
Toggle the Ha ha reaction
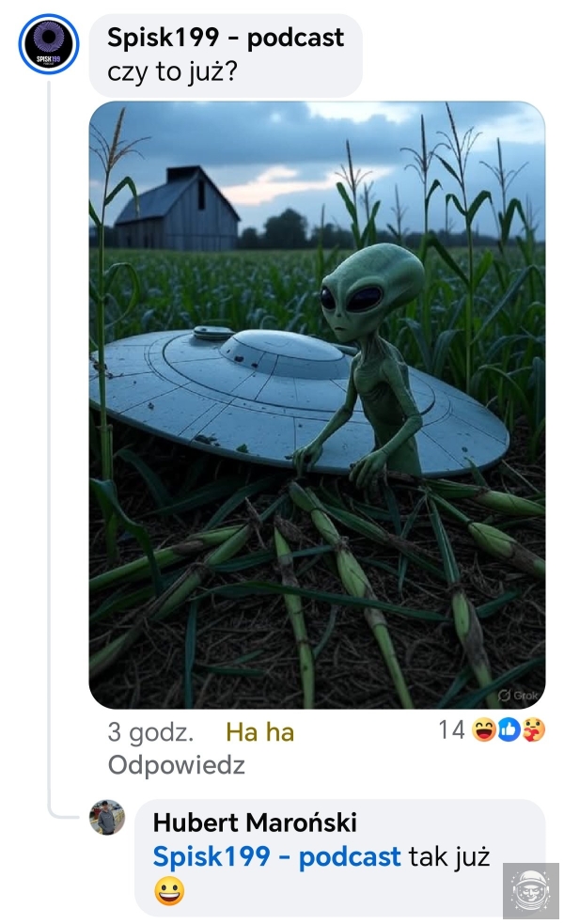[x=259, y=732]
